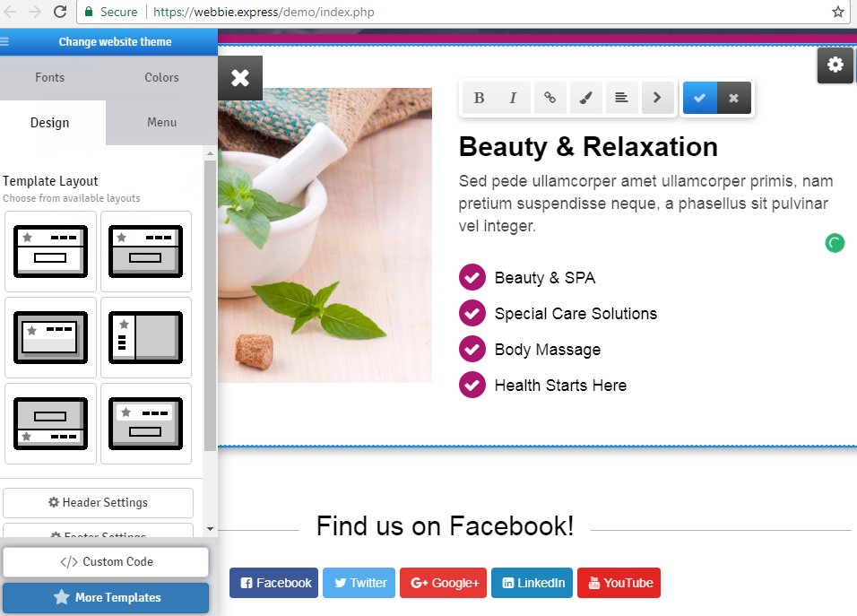Insert a hyperlink using the link icon

(550, 98)
